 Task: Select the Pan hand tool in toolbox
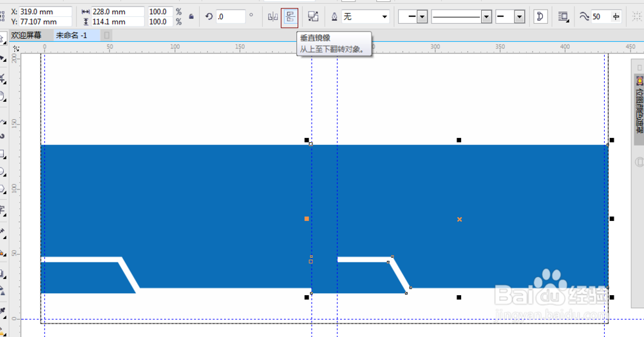click(3, 97)
